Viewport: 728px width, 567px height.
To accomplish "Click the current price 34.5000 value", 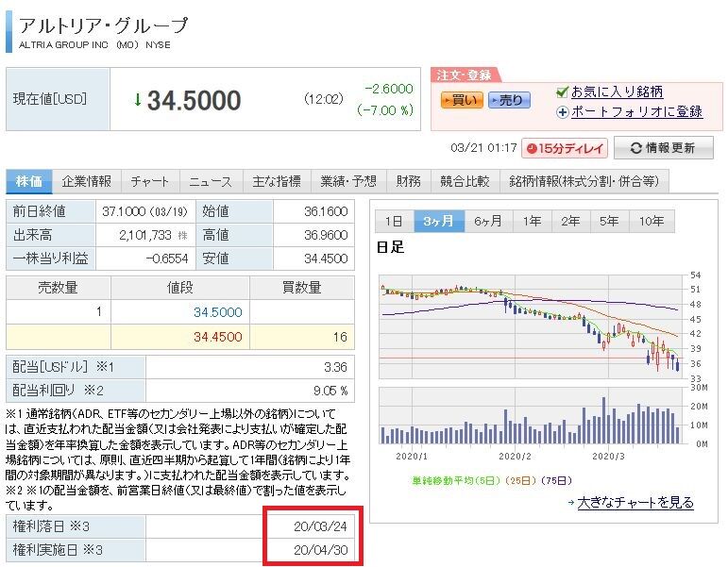I will [195, 100].
